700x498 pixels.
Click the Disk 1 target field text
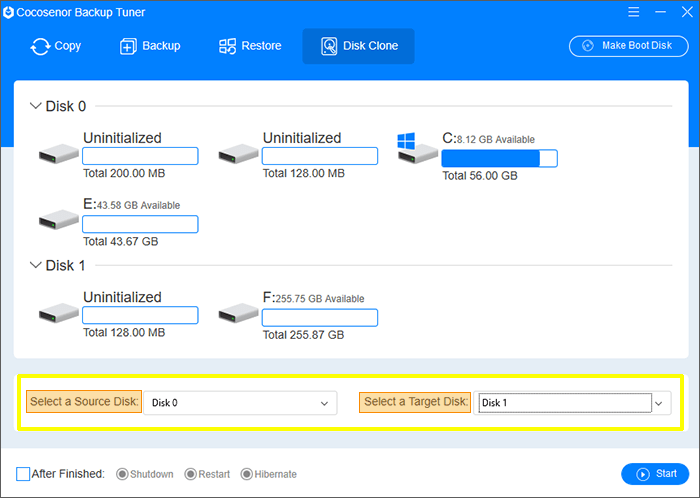pyautogui.click(x=495, y=403)
